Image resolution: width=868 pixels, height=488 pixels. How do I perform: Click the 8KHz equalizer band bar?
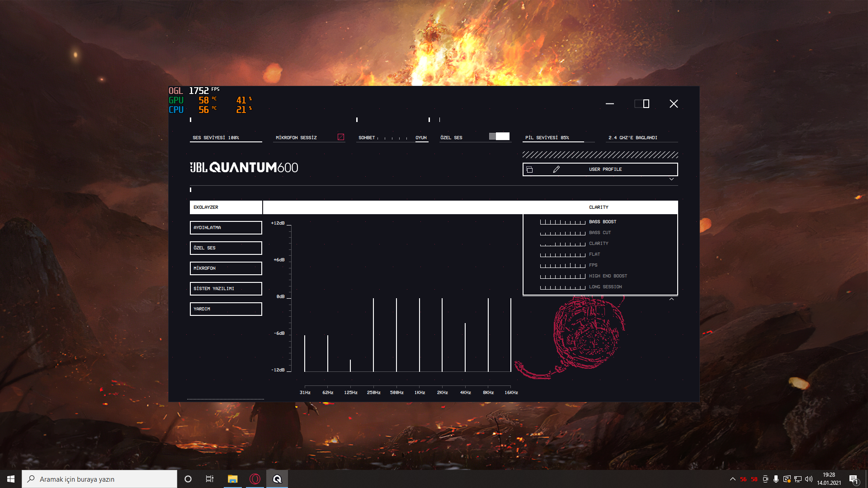click(x=488, y=335)
